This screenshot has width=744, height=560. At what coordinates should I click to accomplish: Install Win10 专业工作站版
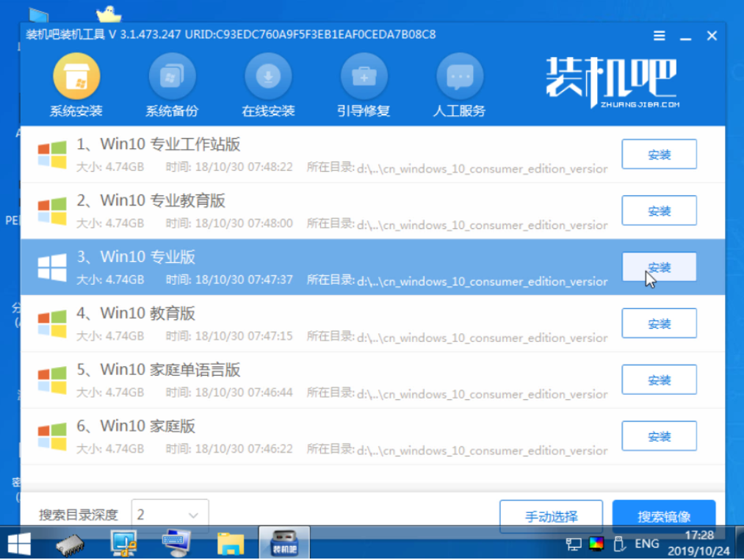click(x=659, y=154)
